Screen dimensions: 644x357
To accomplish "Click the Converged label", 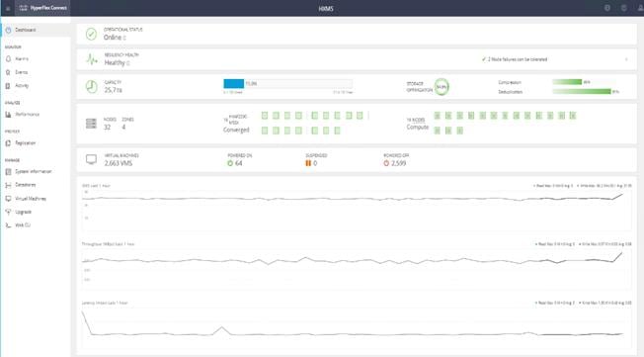I will pos(236,130).
